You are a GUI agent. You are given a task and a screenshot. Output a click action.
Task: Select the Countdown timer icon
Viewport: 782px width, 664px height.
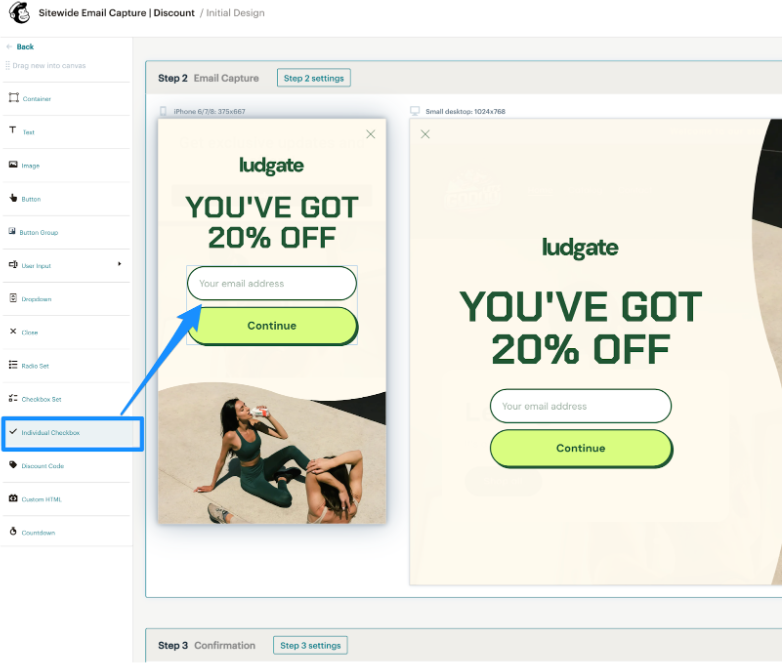point(13,532)
